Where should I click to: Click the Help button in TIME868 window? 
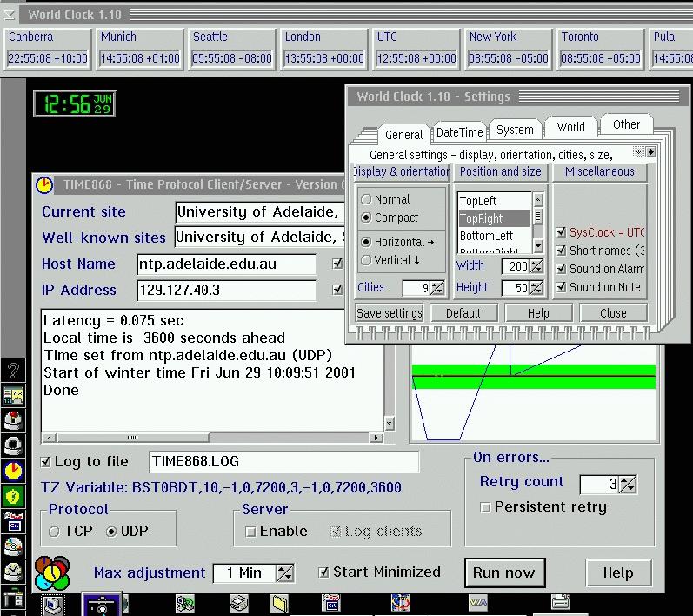point(618,573)
